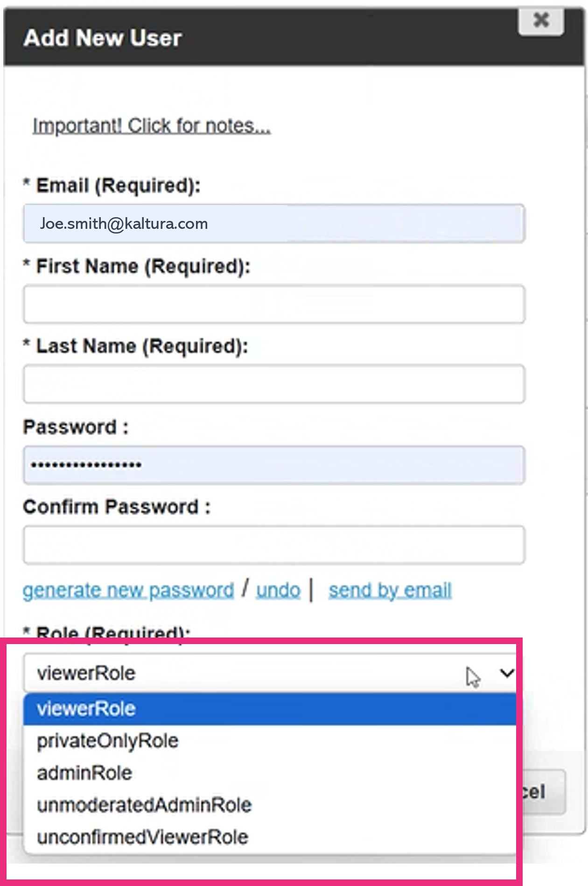The height and width of the screenshot is (886, 588).
Task: Click into the Last Name field
Action: point(274,384)
